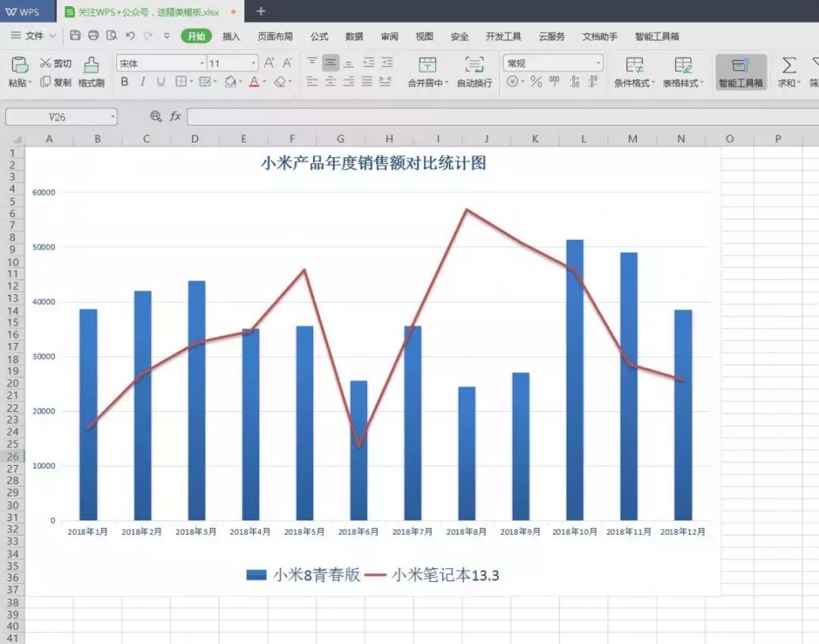The width and height of the screenshot is (819, 644).
Task: Switch to the 插入 ribbon tab
Action: coord(232,36)
